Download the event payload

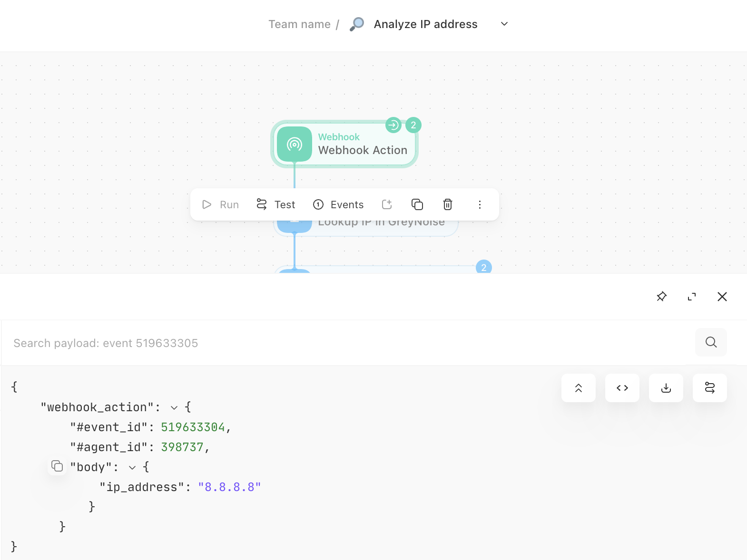(666, 388)
